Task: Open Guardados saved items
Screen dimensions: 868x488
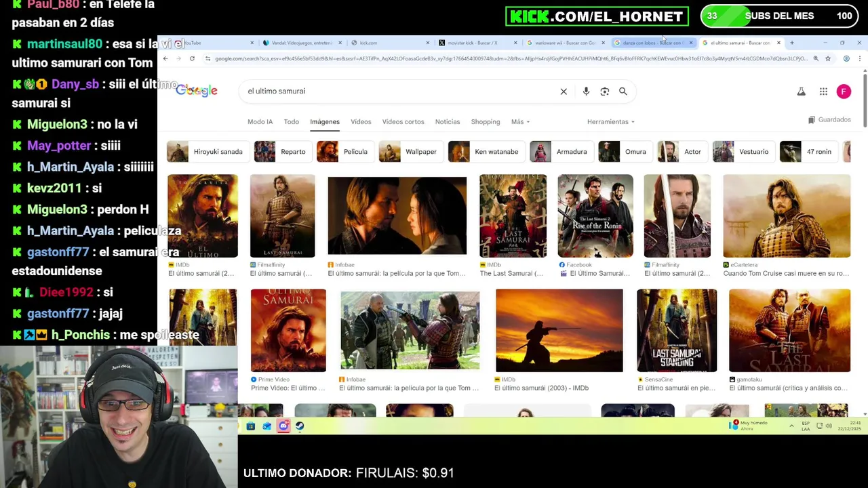Action: (829, 120)
